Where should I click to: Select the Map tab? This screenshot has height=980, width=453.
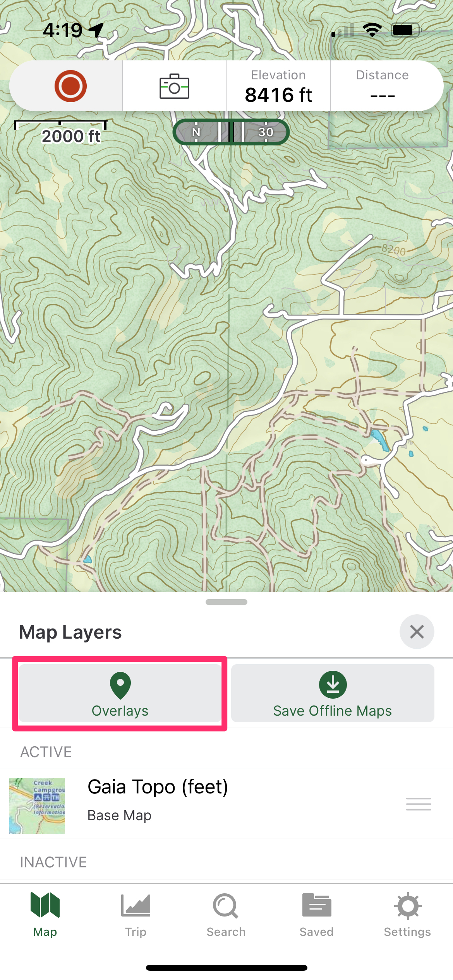click(45, 915)
